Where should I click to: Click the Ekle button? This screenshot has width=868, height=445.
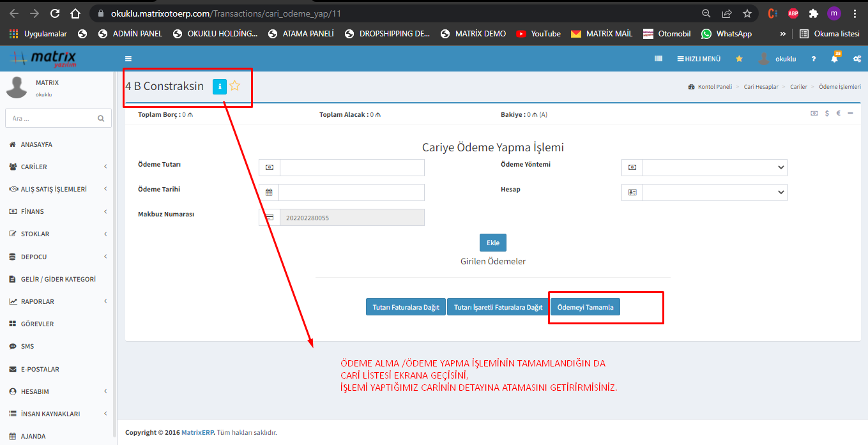[x=492, y=243]
